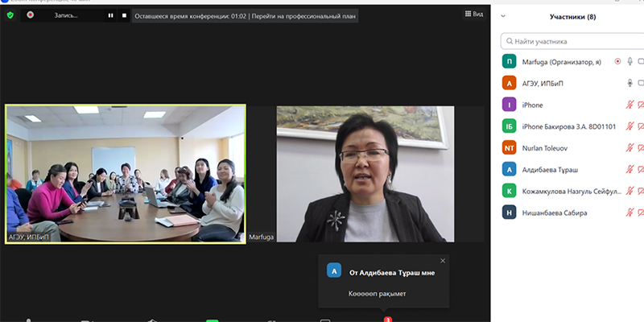Image resolution: width=644 pixels, height=322 pixels.
Task: Open the Вид layout menu
Action: 473,14
